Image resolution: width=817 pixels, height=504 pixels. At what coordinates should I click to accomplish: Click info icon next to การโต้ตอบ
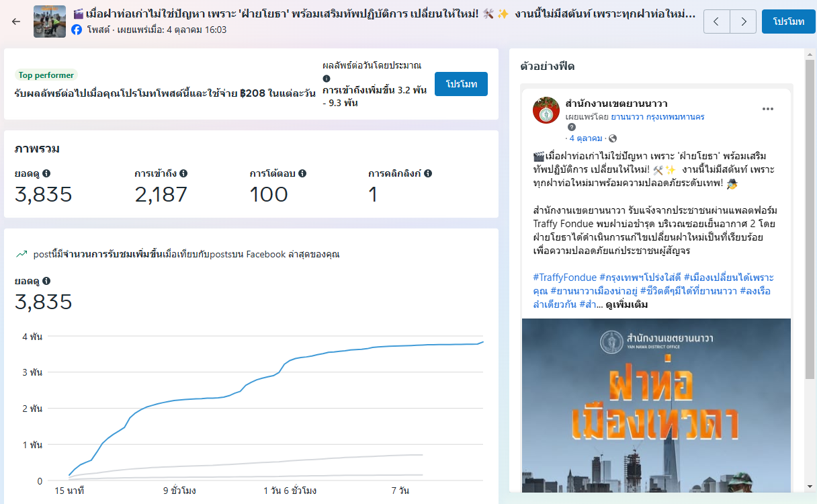point(302,173)
